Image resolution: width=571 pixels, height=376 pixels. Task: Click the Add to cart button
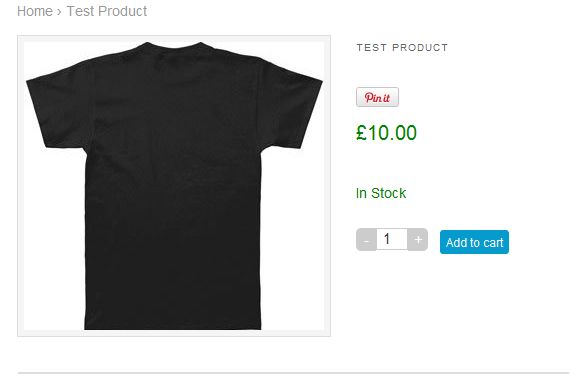[474, 242]
